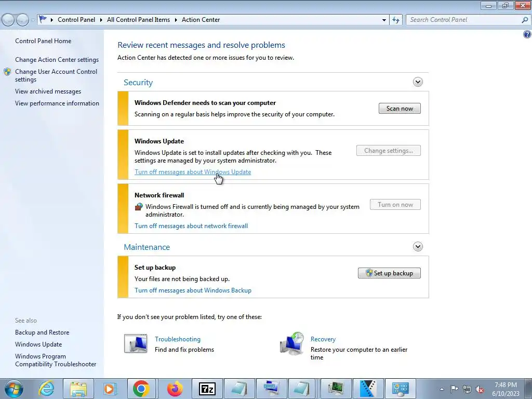Viewport: 532px width, 399px height.
Task: Click the Back navigation arrow button
Action: pos(8,20)
